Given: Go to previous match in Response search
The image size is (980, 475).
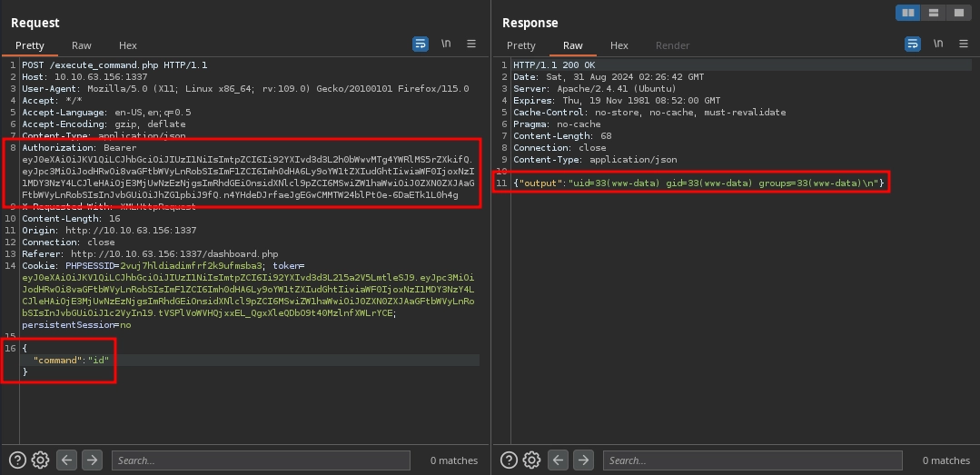Looking at the screenshot, I should click(x=559, y=460).
